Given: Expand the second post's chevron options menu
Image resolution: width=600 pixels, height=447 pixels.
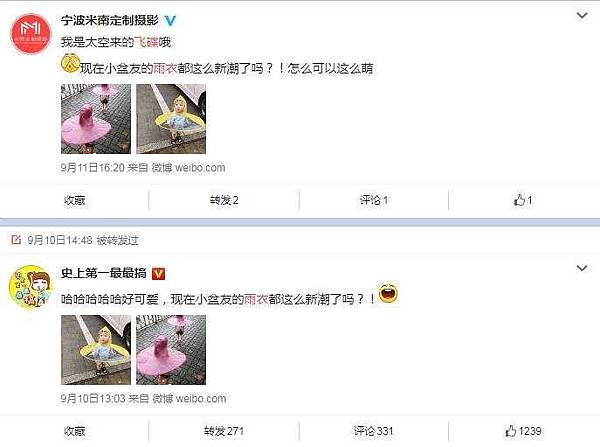Looking at the screenshot, I should [582, 268].
